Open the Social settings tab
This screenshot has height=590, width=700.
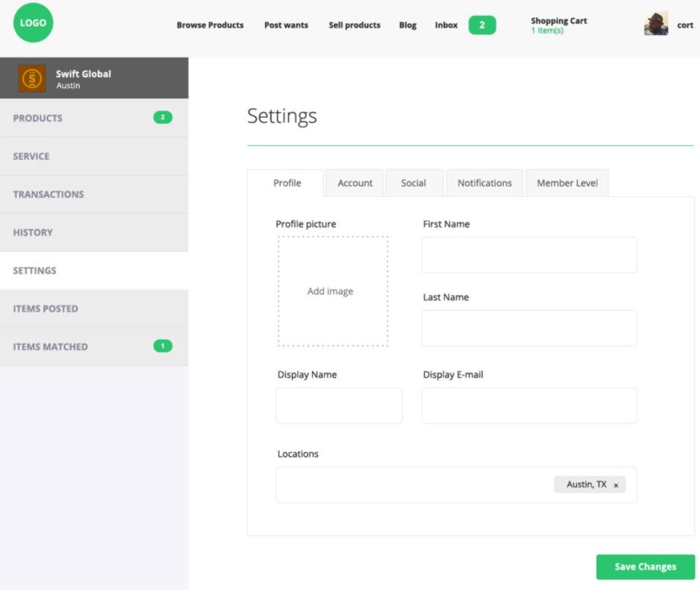pos(415,183)
